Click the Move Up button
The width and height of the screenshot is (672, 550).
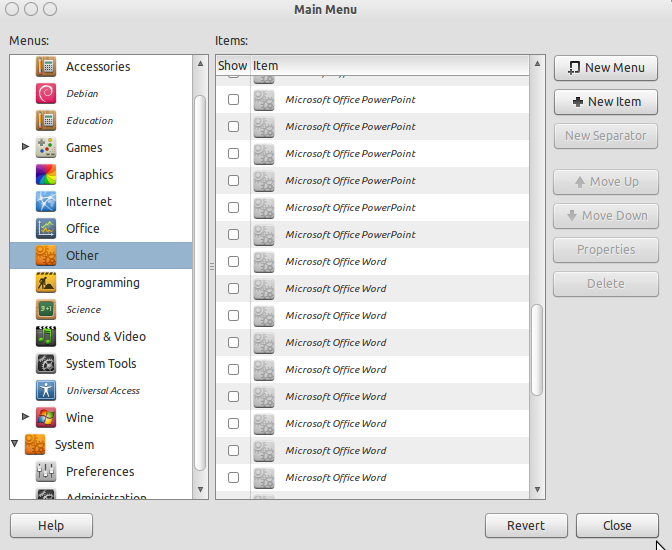pos(606,182)
